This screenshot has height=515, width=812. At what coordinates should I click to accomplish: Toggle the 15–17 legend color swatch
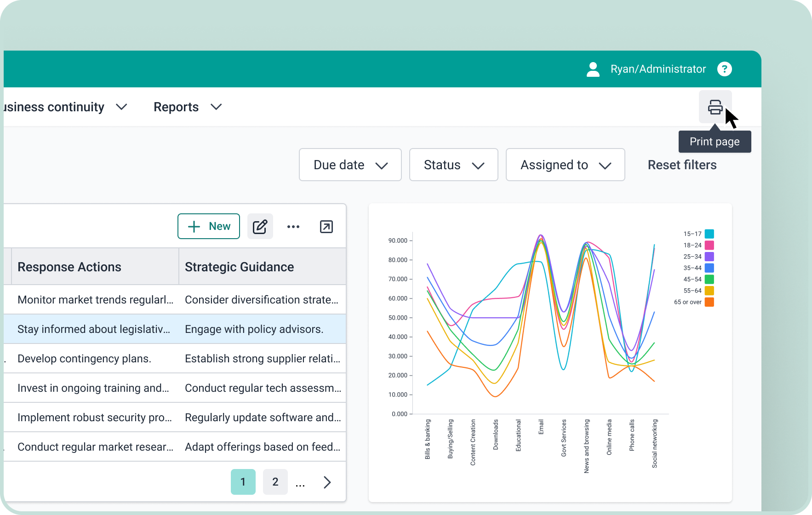(709, 234)
